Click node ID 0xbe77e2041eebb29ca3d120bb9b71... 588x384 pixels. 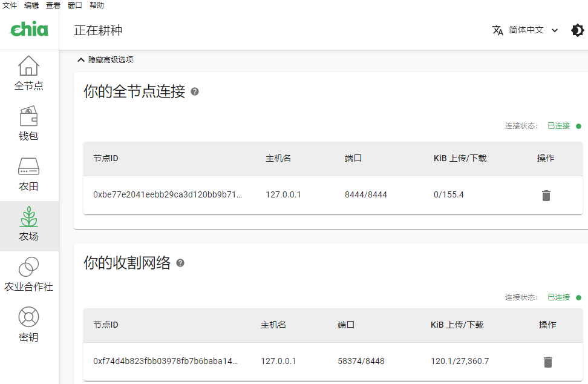coord(167,194)
